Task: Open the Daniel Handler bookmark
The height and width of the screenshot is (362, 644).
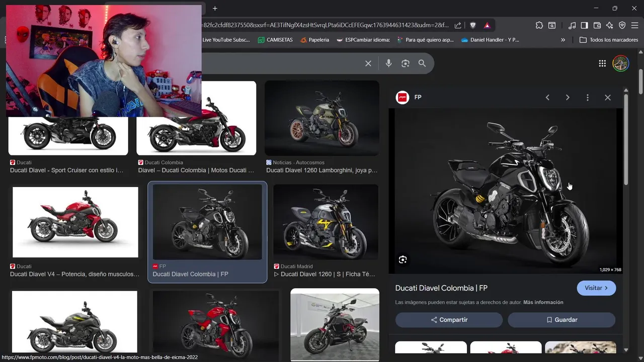Action: tap(490, 40)
